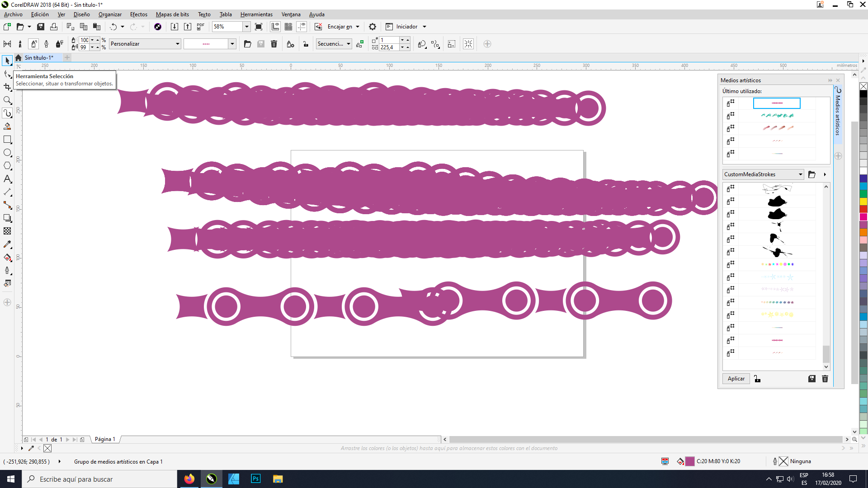Open the Options gear settings
The width and height of the screenshot is (868, 488).
(372, 27)
